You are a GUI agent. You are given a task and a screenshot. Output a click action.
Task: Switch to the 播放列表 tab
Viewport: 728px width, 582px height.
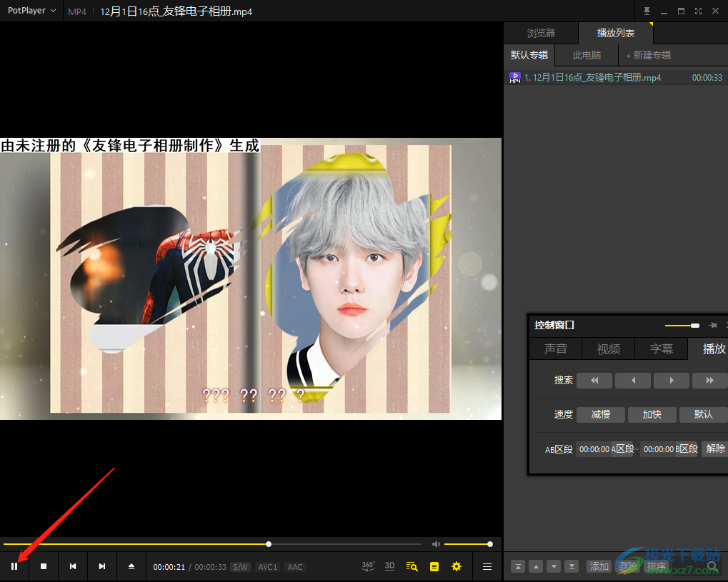(616, 33)
